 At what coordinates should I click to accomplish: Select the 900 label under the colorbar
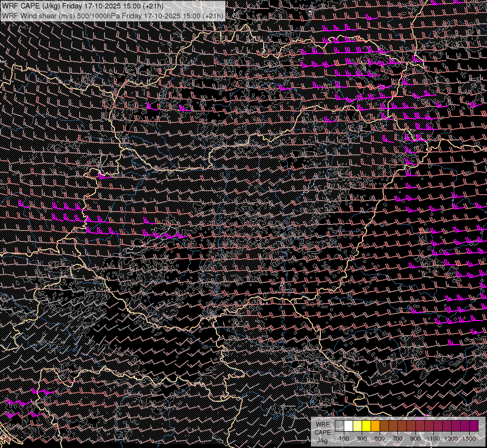coord(415,439)
